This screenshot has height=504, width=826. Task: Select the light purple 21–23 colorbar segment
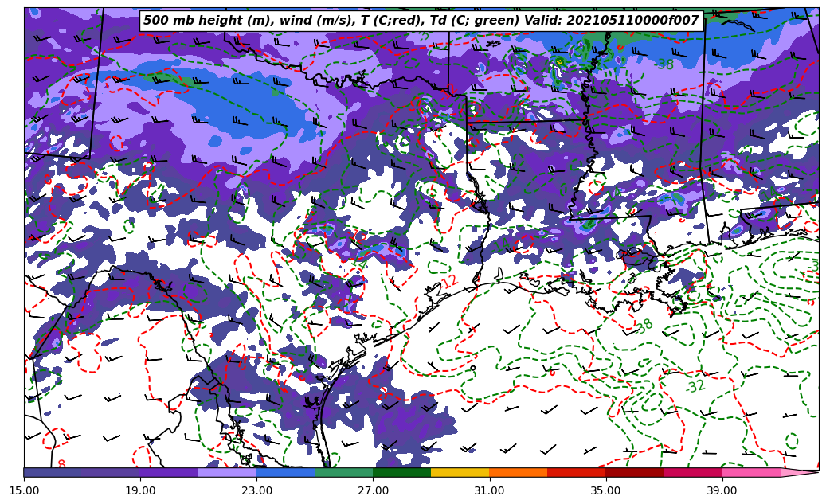point(228,472)
